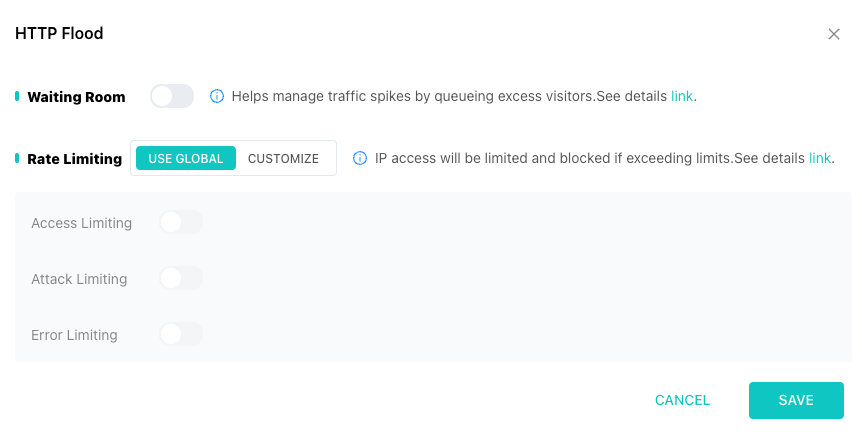The height and width of the screenshot is (436, 862).
Task: Save the HTTP Flood settings
Action: pyautogui.click(x=796, y=400)
